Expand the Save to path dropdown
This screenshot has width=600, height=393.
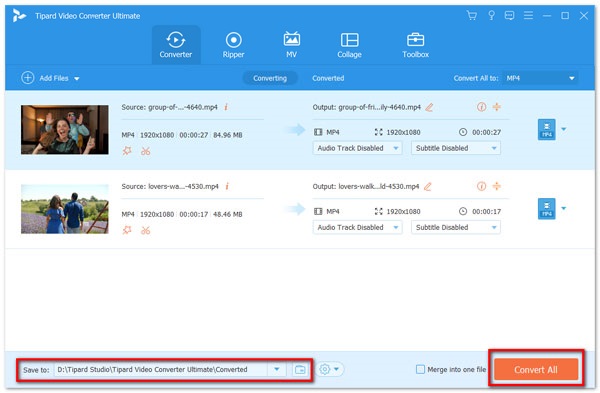click(277, 370)
